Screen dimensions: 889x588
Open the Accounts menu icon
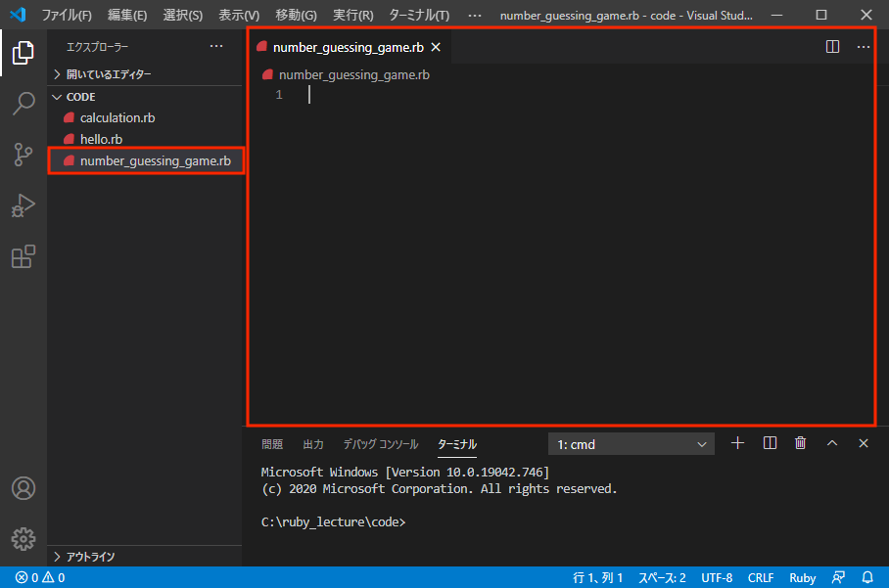[x=23, y=488]
